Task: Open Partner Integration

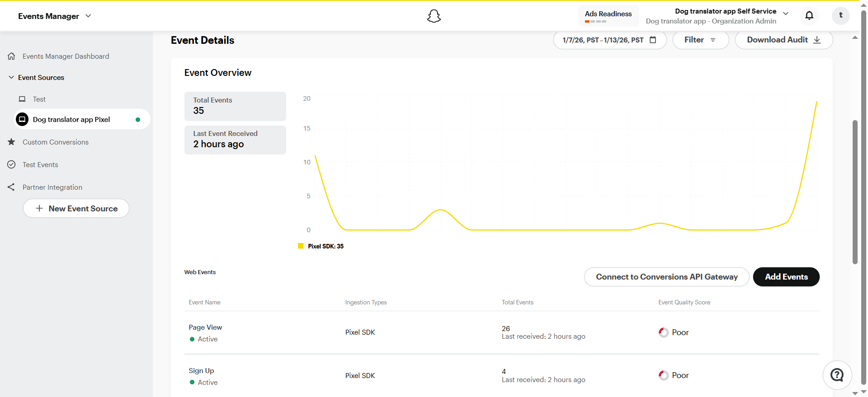Action: click(52, 187)
